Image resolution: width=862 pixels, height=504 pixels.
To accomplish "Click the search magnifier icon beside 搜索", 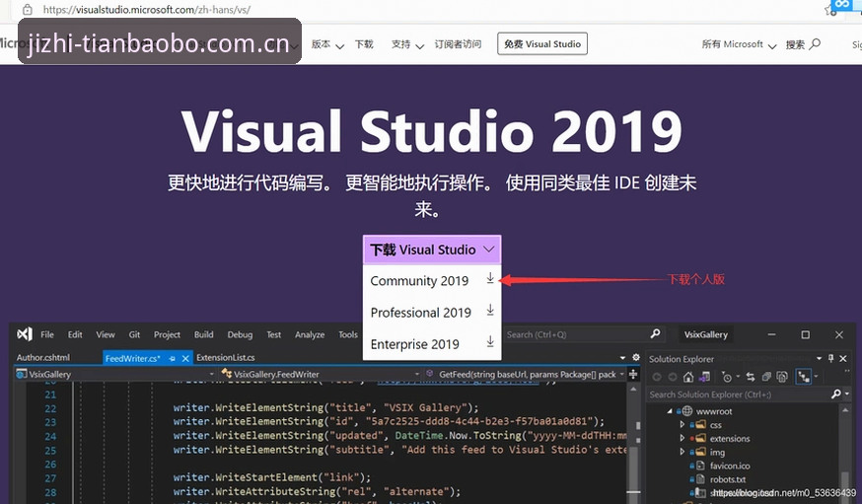I will (816, 43).
